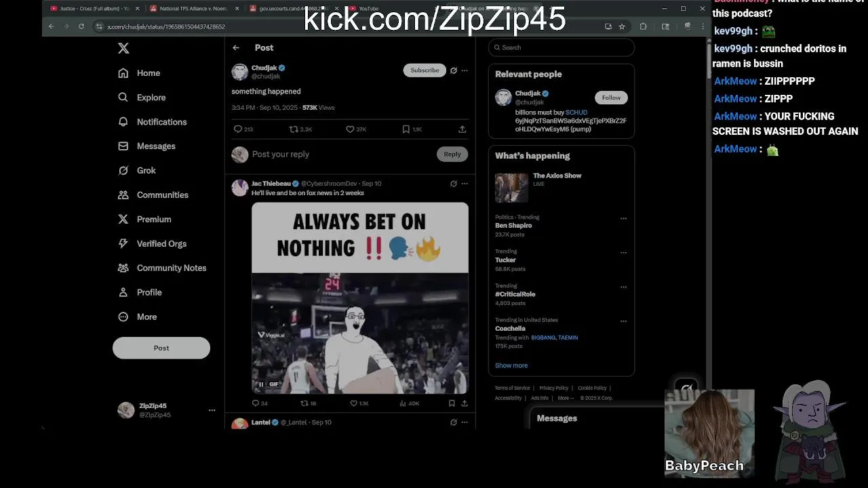Screen dimensions: 868x488
Task: Open Premium in the sidebar
Action: coord(144,220)
